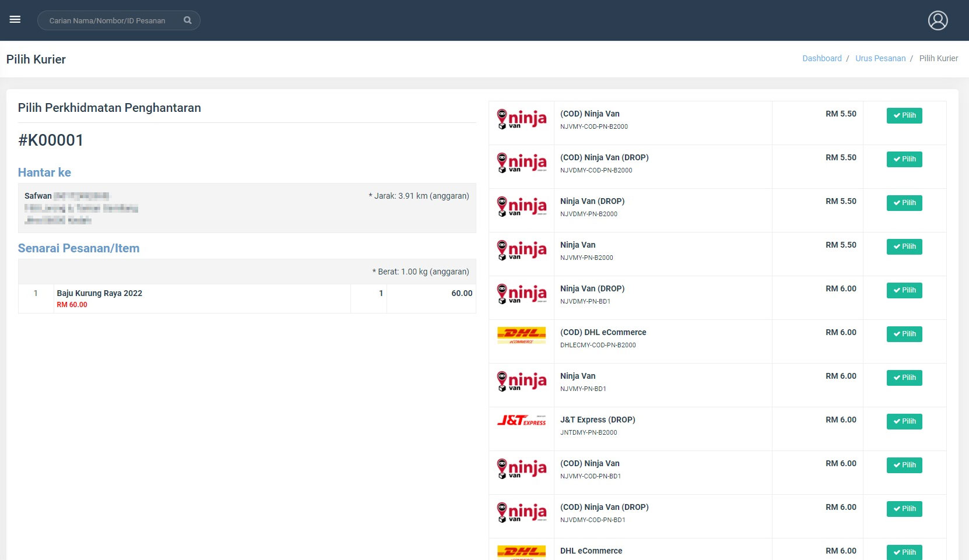This screenshot has height=560, width=969.
Task: Click Baju Kurung Raya 2022 item
Action: click(100, 293)
